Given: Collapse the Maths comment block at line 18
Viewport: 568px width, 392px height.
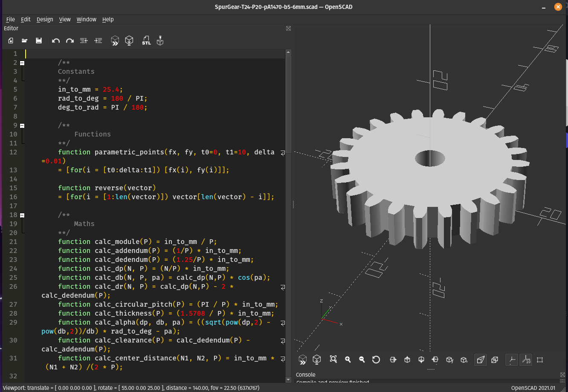Looking at the screenshot, I should 22,215.
